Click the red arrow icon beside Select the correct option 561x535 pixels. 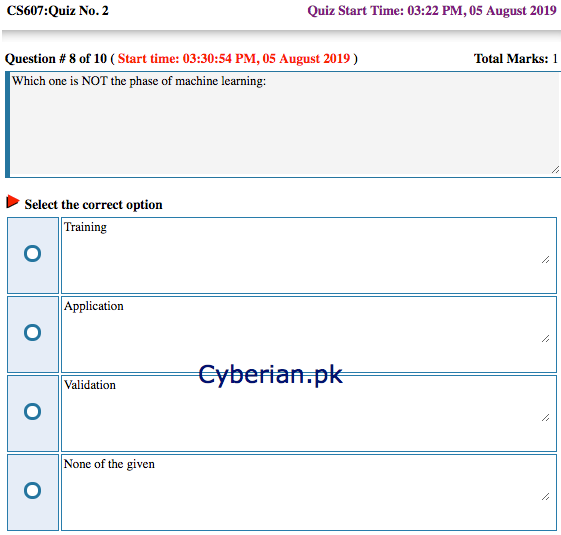13,202
